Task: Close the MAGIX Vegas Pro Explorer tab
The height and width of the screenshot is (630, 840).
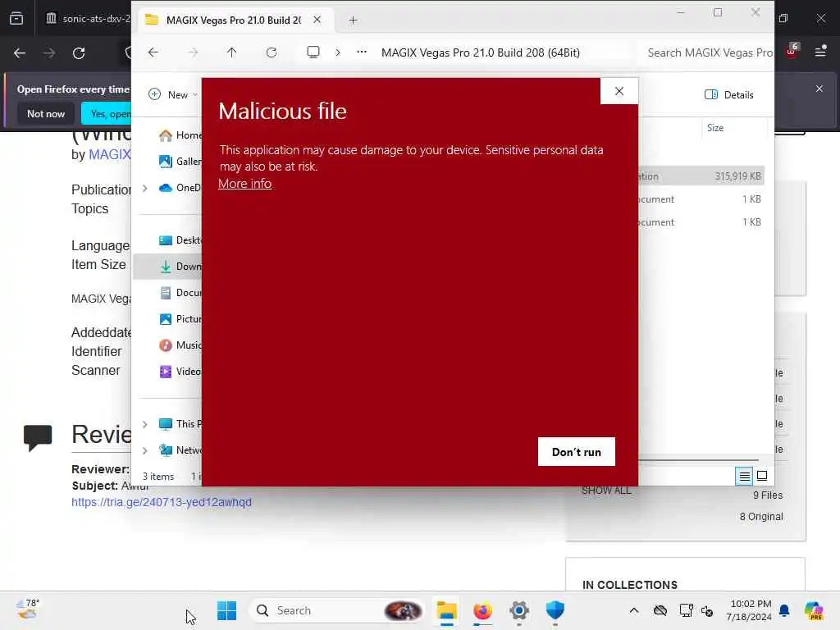Action: pos(317,20)
